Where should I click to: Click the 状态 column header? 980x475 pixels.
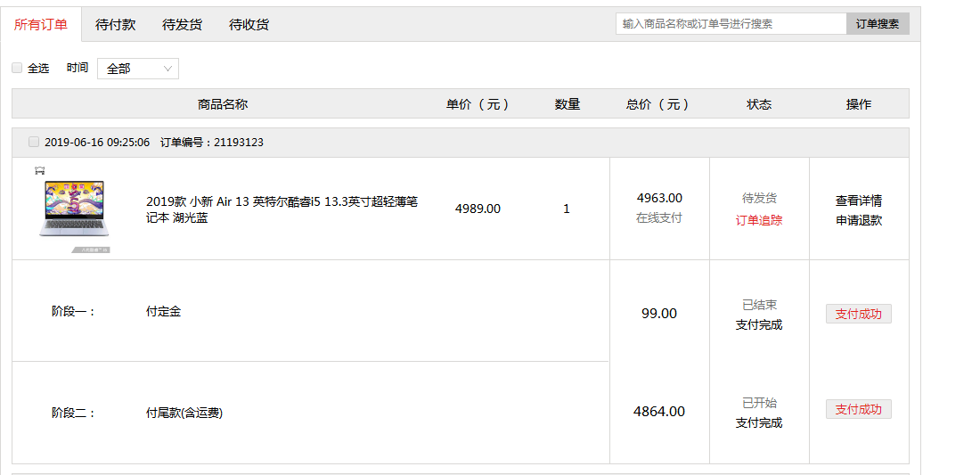pyautogui.click(x=759, y=104)
